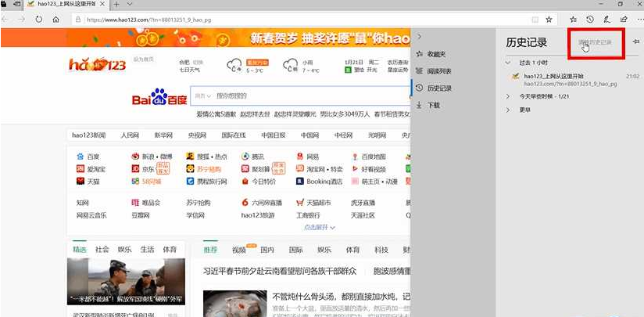Pin the history pane with pin icon

coord(636,41)
